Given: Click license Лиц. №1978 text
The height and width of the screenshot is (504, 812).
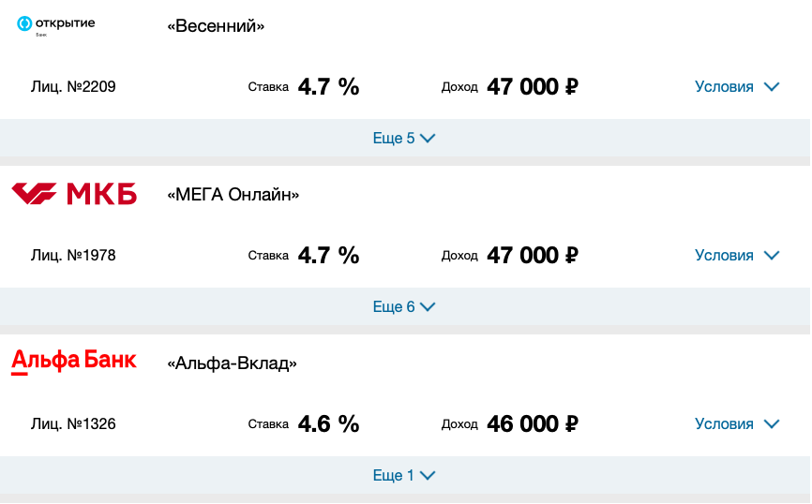Looking at the screenshot, I should click(73, 255).
